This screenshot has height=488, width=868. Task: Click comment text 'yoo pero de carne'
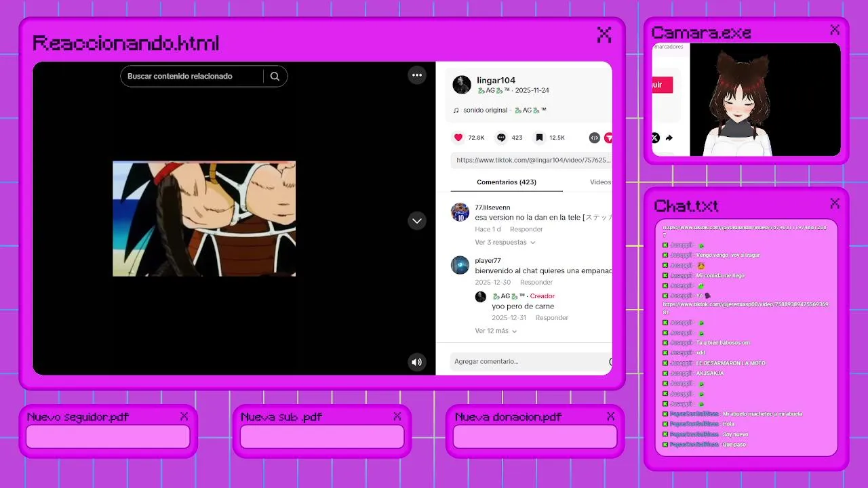(523, 306)
